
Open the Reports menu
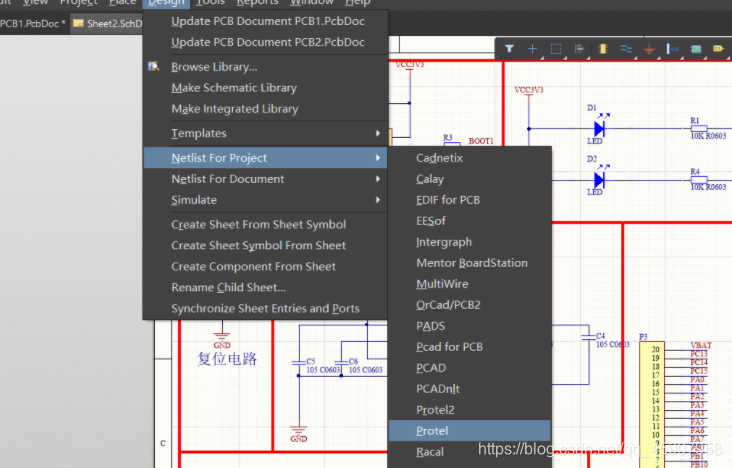[x=257, y=3]
